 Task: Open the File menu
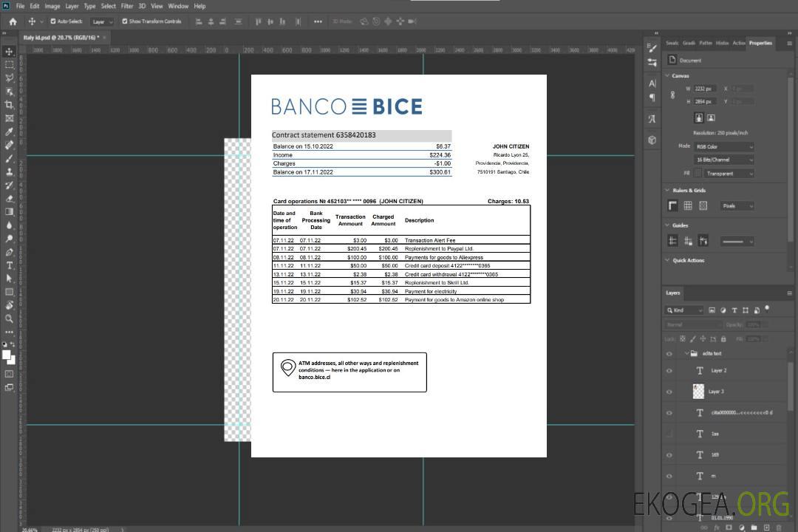pyautogui.click(x=21, y=6)
